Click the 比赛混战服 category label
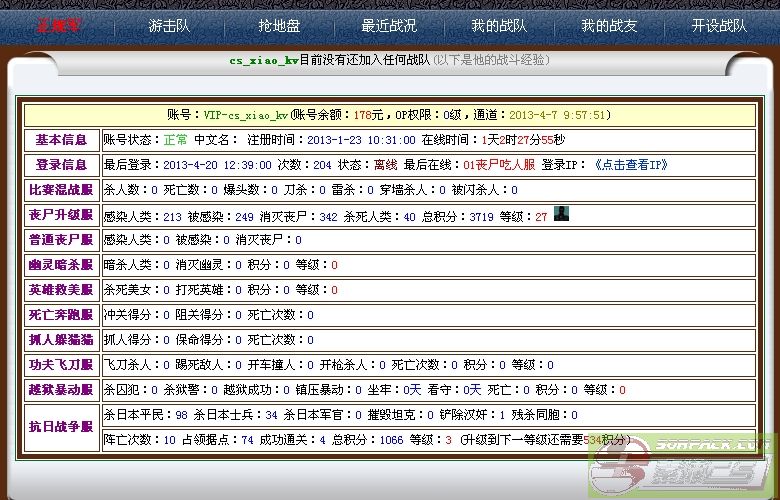 tap(61, 190)
